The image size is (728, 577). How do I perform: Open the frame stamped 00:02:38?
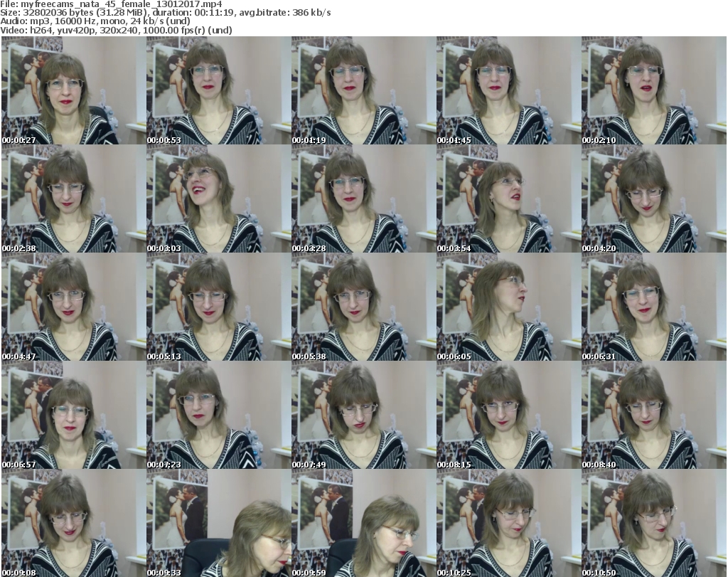click(73, 198)
